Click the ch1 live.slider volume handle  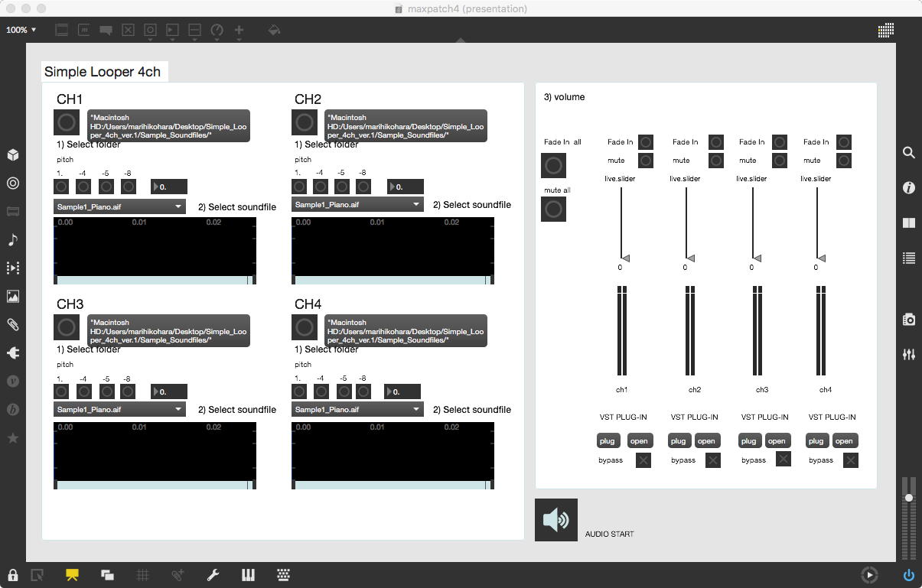(625, 258)
